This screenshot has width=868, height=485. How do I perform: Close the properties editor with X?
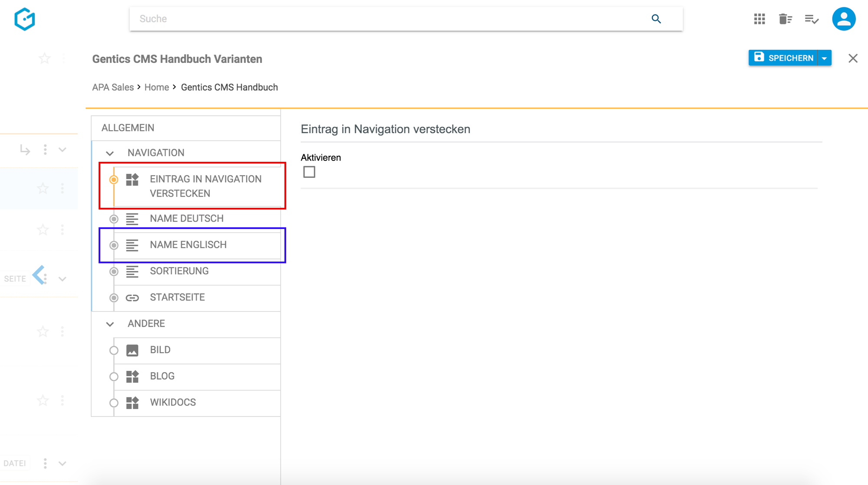(x=853, y=58)
